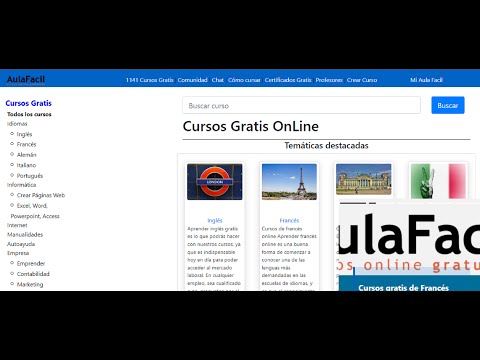This screenshot has width=480, height=360.
Task: Open the 1141 Cursos Gratis menu item
Action: (150, 80)
